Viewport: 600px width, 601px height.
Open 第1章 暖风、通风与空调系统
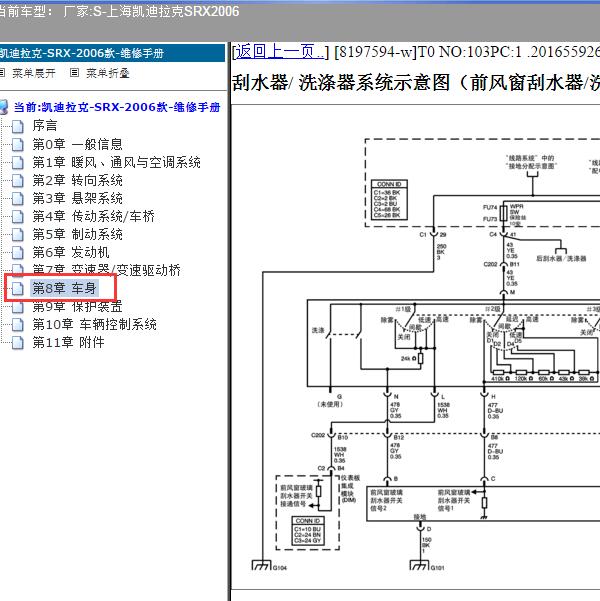116,163
